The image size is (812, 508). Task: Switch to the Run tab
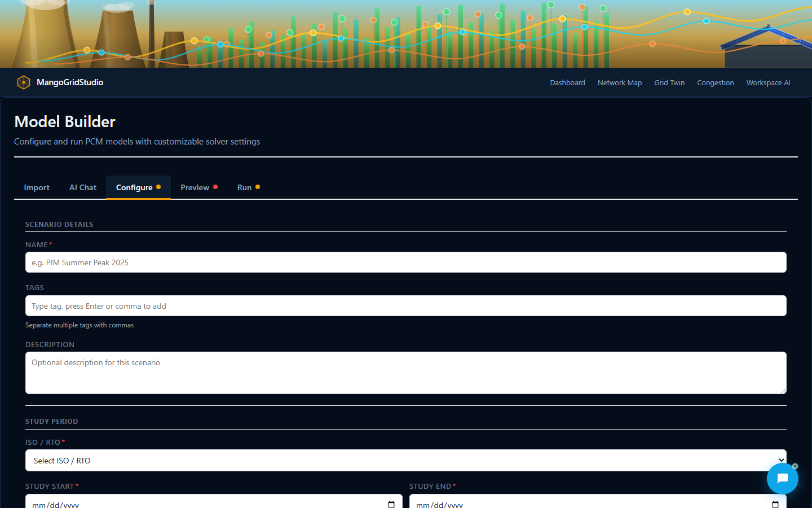pyautogui.click(x=249, y=187)
